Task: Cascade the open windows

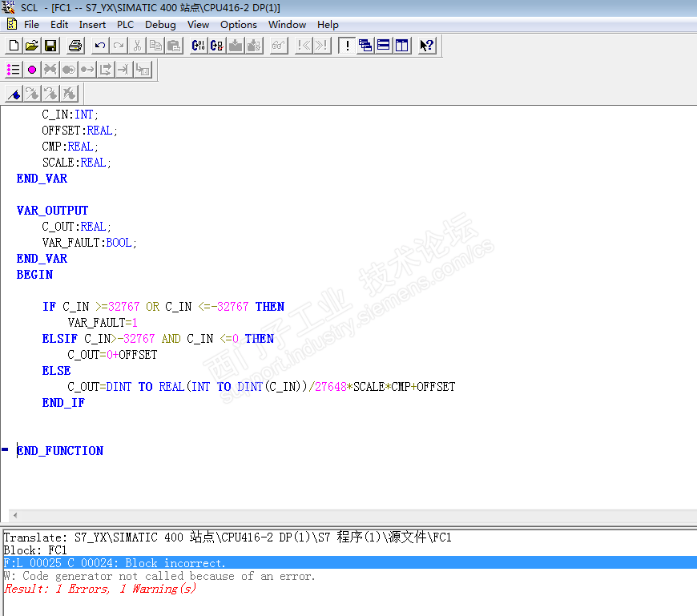Action: (365, 46)
